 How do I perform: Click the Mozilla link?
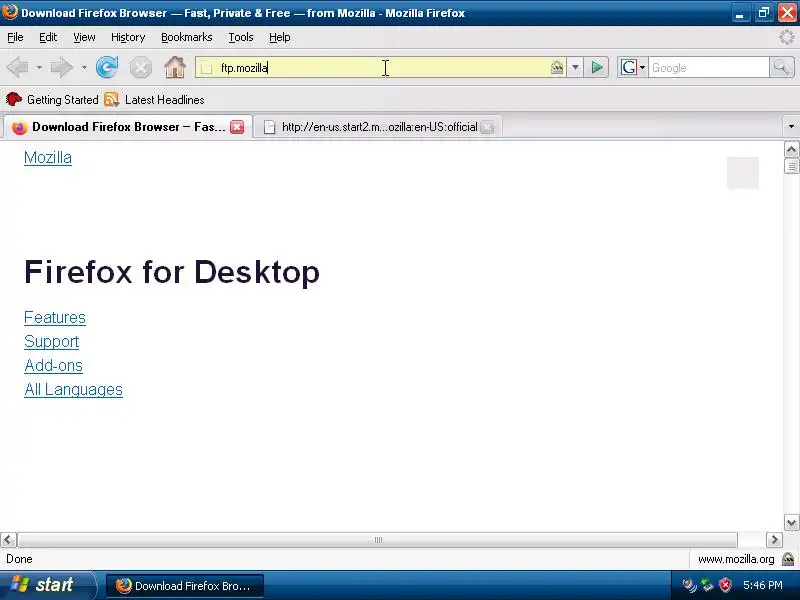point(48,158)
